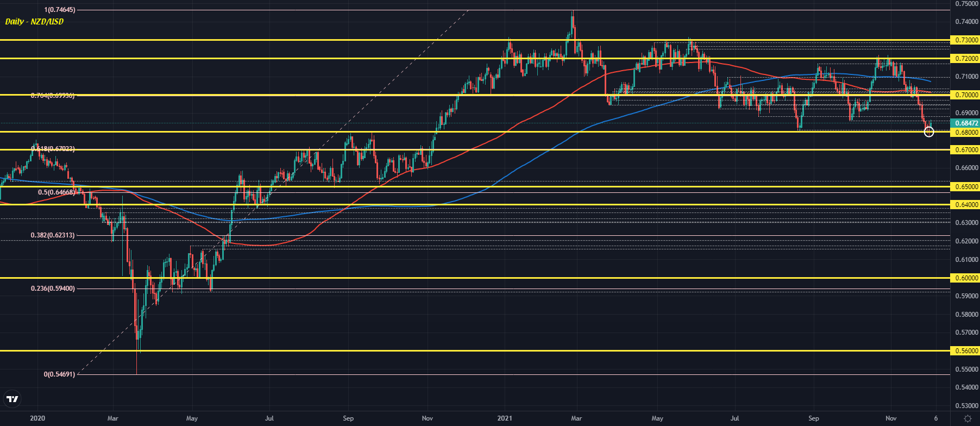The image size is (980, 426).
Task: Select Fibonacci label 0.382(0.62313)
Action: [53, 235]
